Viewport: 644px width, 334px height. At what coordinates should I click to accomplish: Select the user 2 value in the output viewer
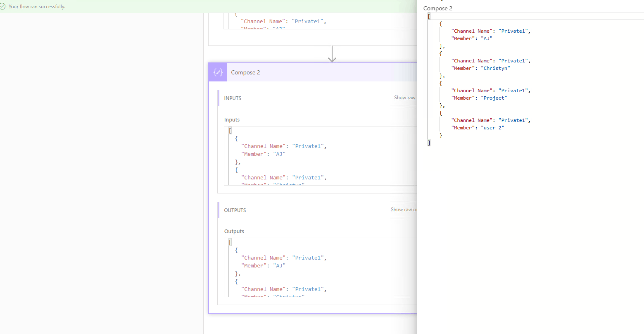click(x=492, y=127)
